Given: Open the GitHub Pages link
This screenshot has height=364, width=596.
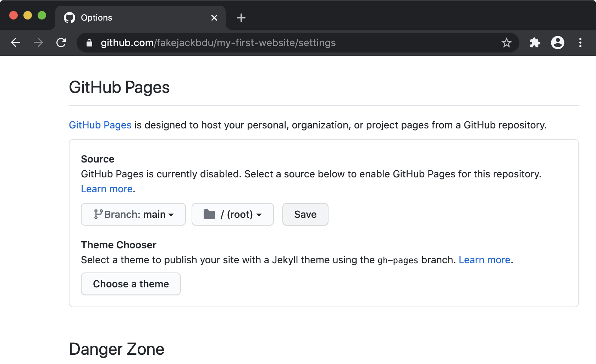Looking at the screenshot, I should click(x=100, y=125).
